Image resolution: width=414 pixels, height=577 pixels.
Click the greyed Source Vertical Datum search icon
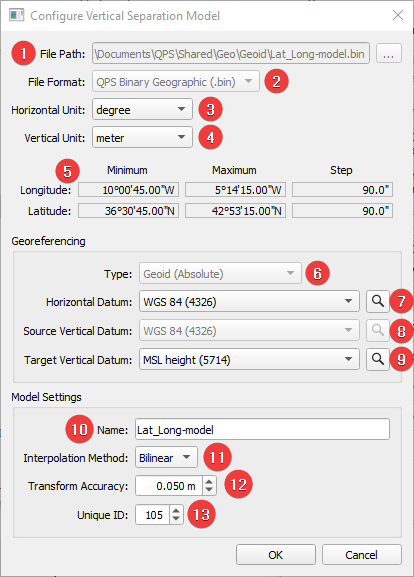point(378,330)
